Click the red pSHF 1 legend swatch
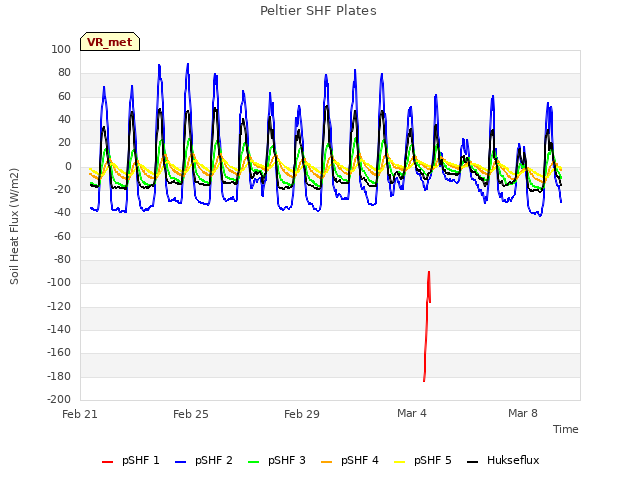 (x=107, y=462)
